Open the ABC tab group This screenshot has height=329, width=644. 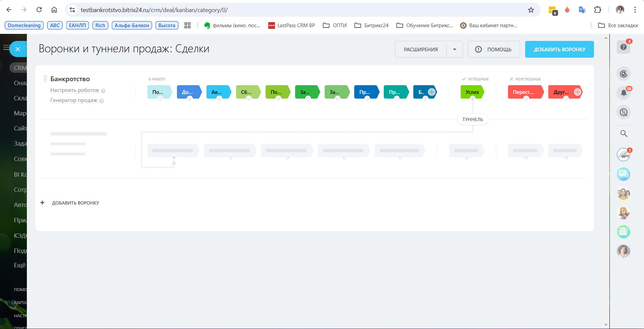point(55,25)
